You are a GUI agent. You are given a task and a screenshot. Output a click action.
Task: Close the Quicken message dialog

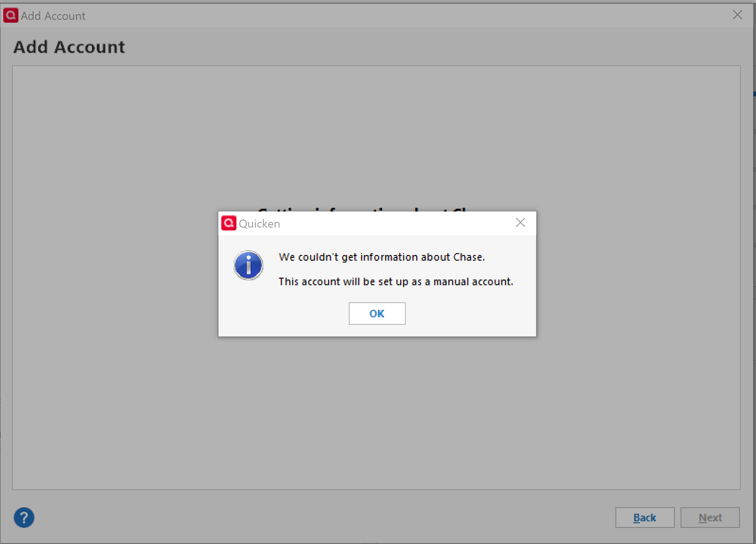point(521,222)
